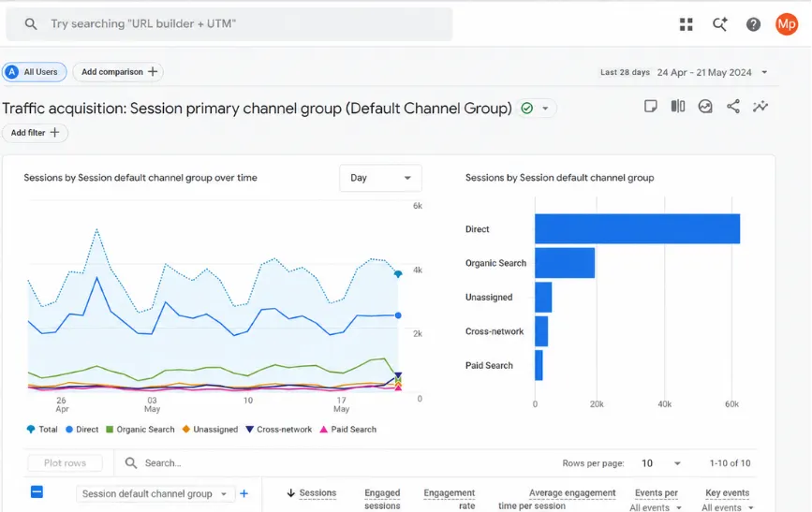Click the customize report chart icon
The width and height of the screenshot is (812, 512).
tap(705, 107)
